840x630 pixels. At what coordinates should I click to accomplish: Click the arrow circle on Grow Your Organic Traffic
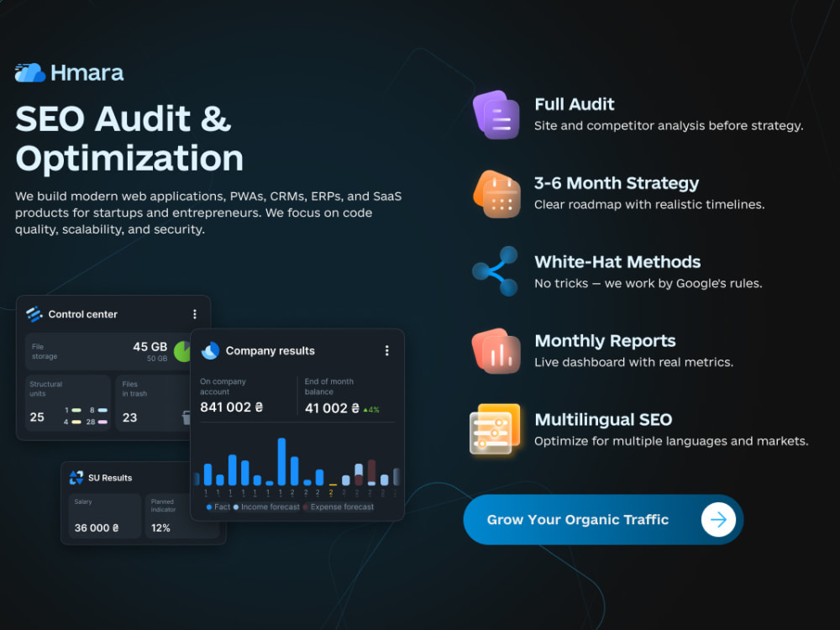(x=718, y=519)
